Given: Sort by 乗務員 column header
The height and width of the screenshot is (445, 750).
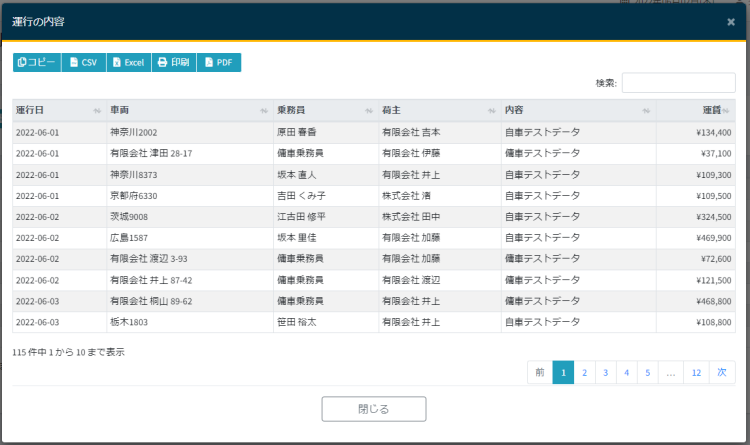Looking at the screenshot, I should pyautogui.click(x=325, y=110).
